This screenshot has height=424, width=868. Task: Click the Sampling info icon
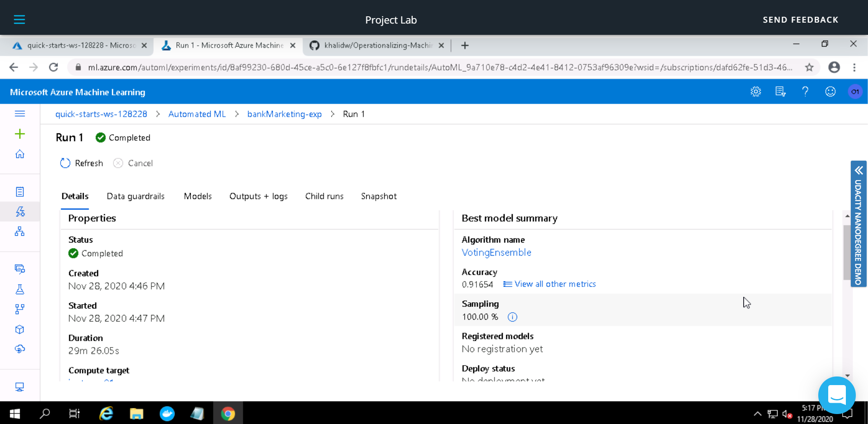[x=512, y=317]
